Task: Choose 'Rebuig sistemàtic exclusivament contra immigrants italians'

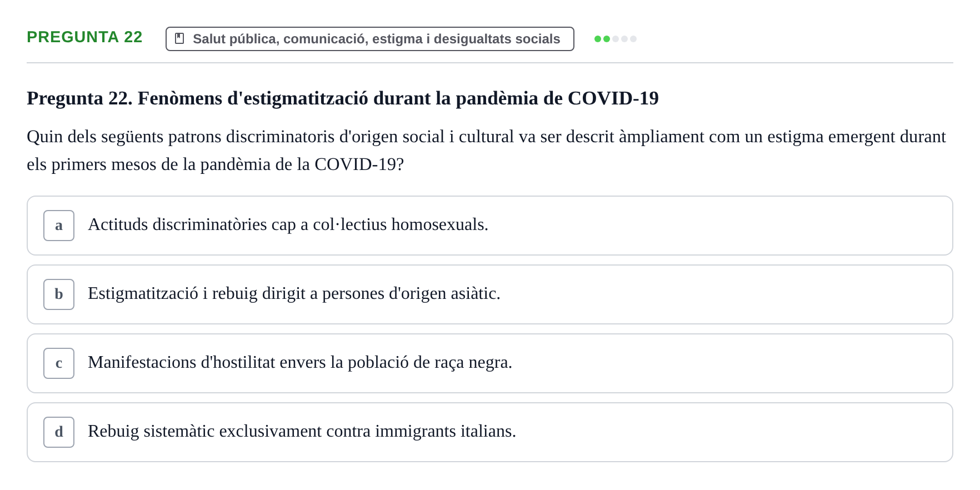Action: (490, 432)
